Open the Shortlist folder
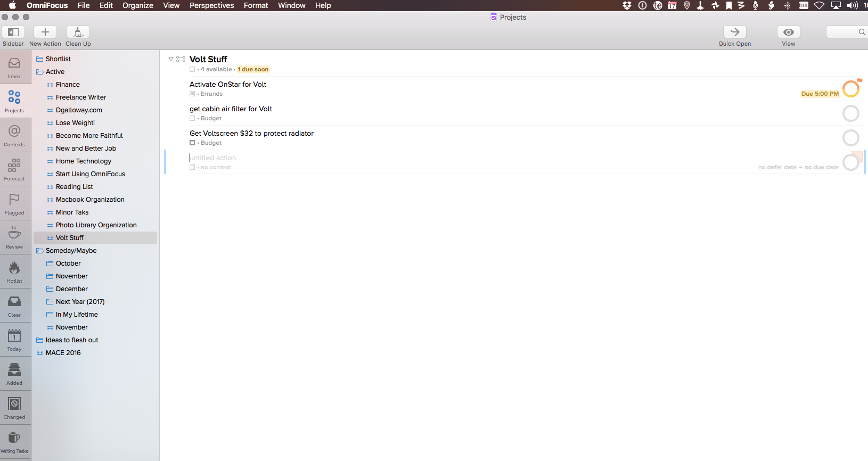The image size is (868, 461). pyautogui.click(x=58, y=59)
